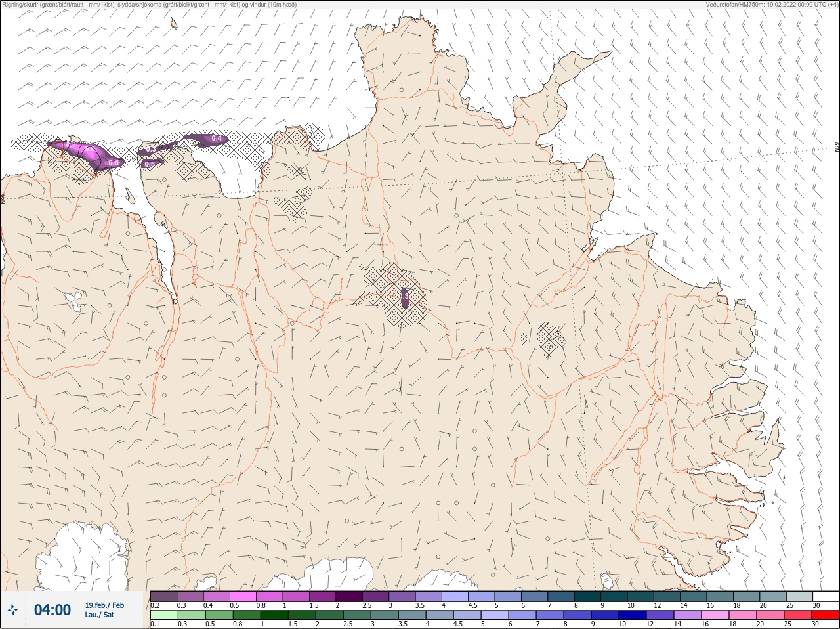Click the hatched region in the eastern interior
The width and height of the screenshot is (840, 629).
point(551,339)
